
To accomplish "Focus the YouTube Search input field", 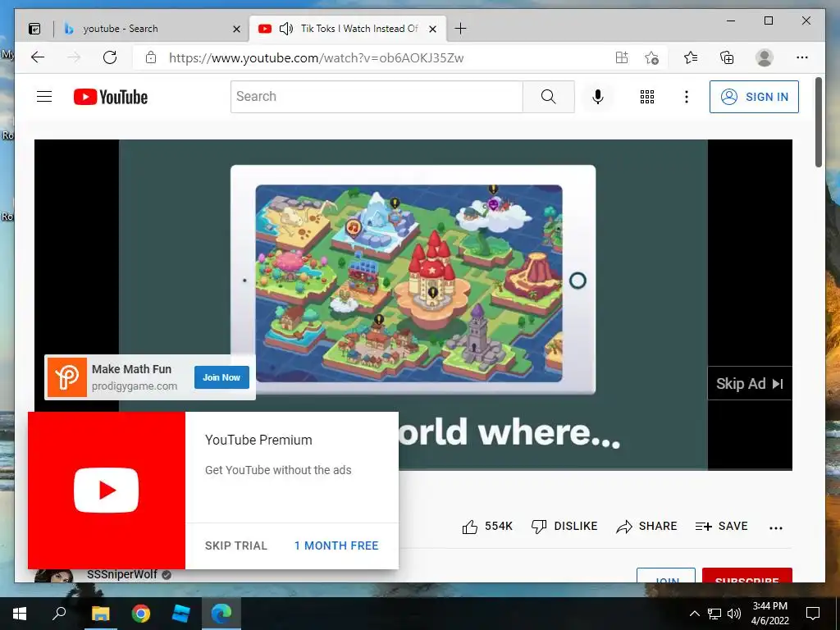I will coord(377,97).
